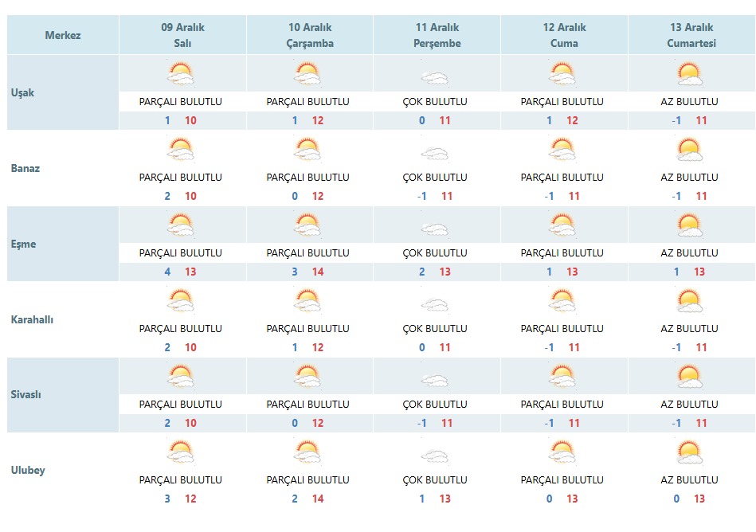This screenshot has width=756, height=532.
Task: Select Uşak very cloudy icon on 11 Aralık
Action: point(435,77)
